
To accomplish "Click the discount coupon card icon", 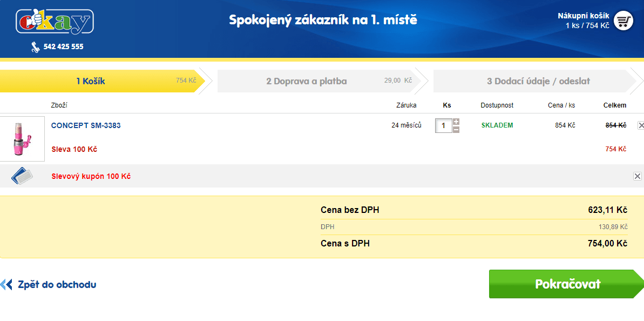I will click(22, 176).
